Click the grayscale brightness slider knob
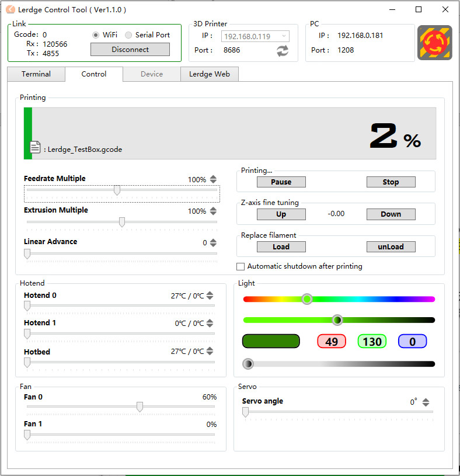Screen dimensions: 460x476 (248, 364)
